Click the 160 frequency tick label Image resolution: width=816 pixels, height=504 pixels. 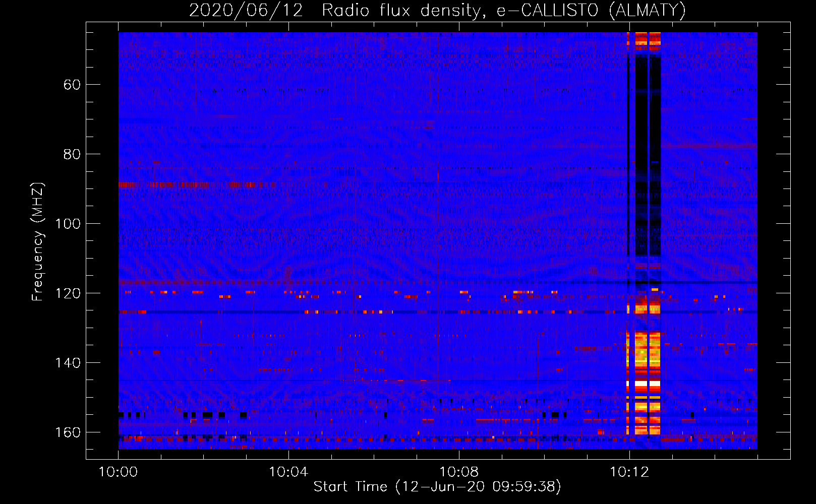click(68, 432)
